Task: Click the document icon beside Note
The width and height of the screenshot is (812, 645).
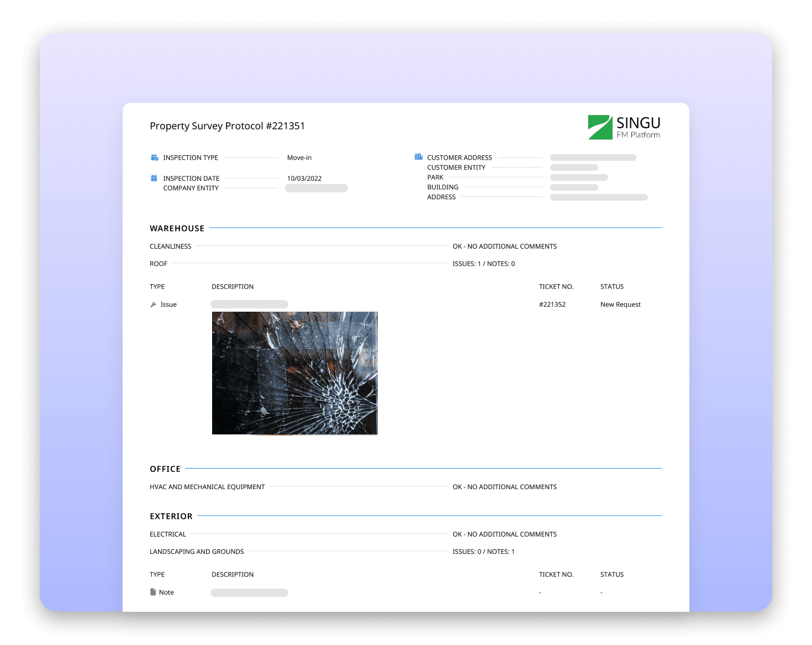Action: tap(153, 592)
